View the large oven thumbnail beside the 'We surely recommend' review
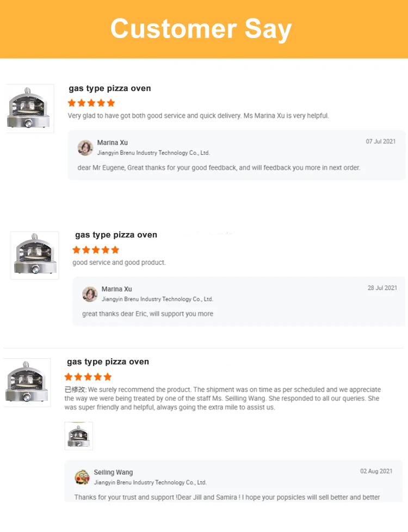 pyautogui.click(x=27, y=382)
